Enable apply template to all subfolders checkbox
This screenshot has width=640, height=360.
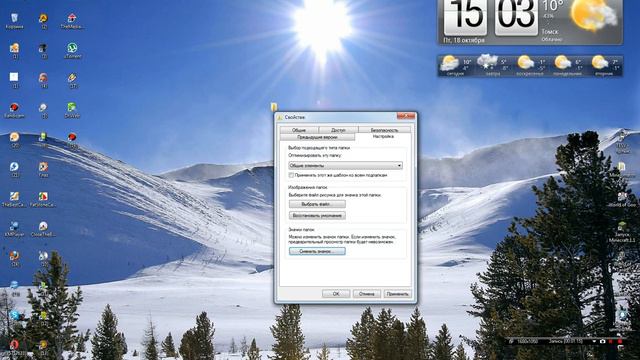(291, 175)
